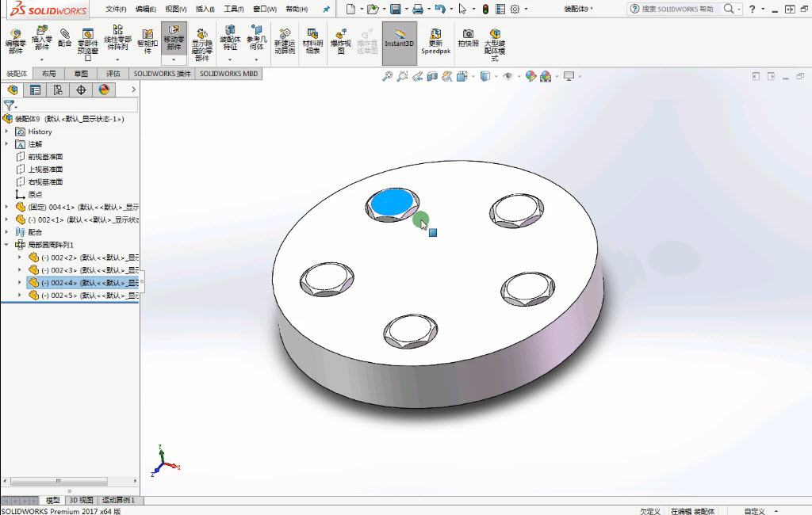812x515 pixels.
Task: Click the Open file icon
Action: (x=373, y=9)
